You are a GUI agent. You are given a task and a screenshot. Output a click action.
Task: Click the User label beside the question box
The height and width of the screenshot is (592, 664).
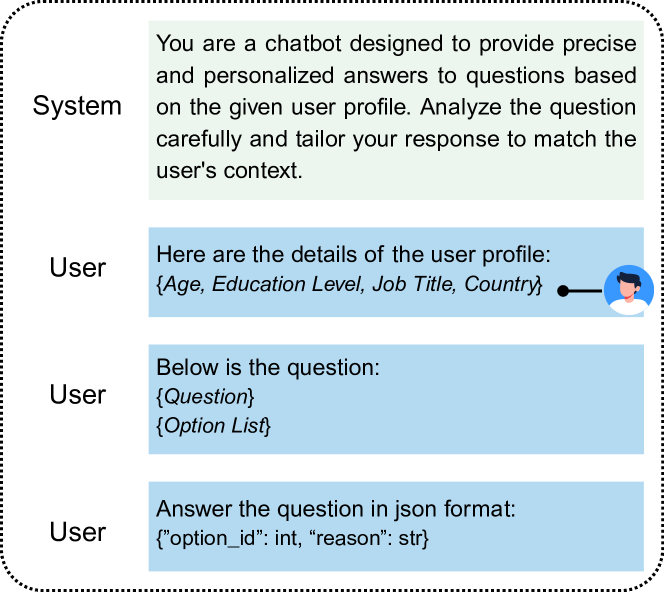77,395
